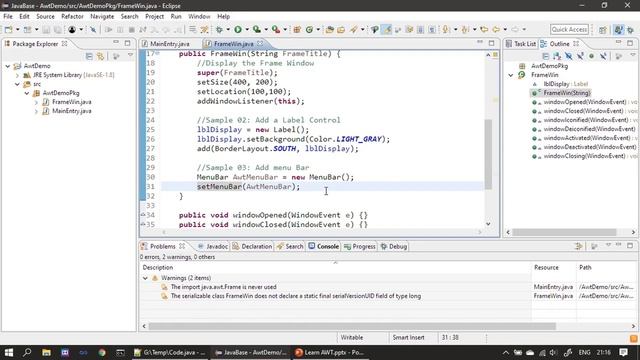Toggle Sort alphabetically in Outline toolbar
The height and width of the screenshot is (360, 640).
coord(557,56)
